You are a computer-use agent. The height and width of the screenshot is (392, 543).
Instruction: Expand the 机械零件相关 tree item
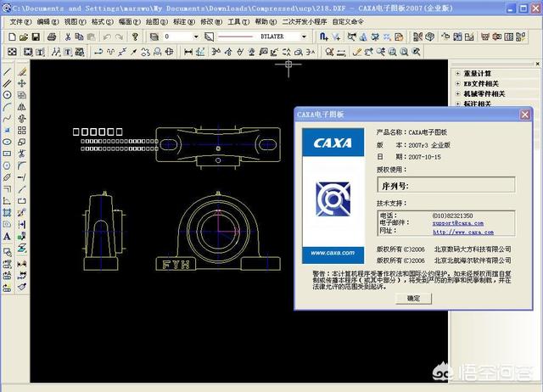point(458,93)
